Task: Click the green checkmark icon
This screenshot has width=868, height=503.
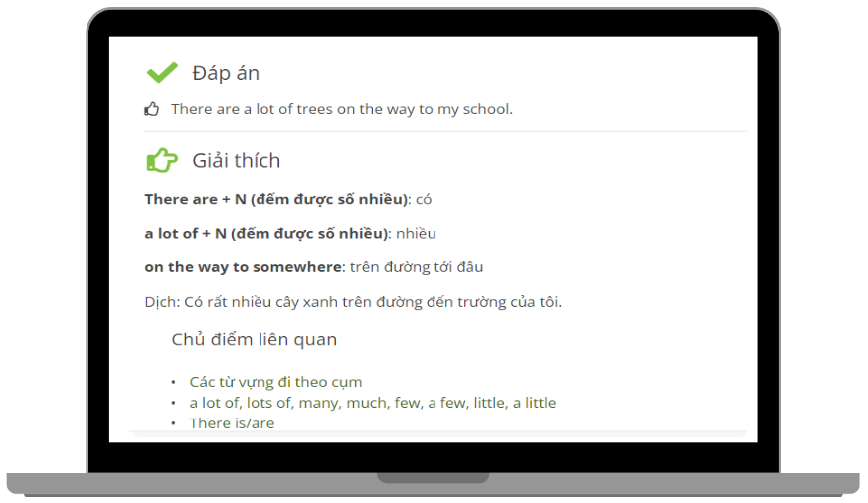Action: pos(161,72)
